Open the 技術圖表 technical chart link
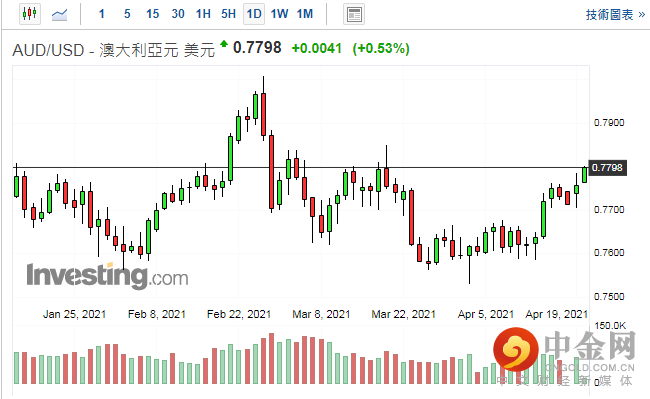This screenshot has width=650, height=399. (615, 15)
